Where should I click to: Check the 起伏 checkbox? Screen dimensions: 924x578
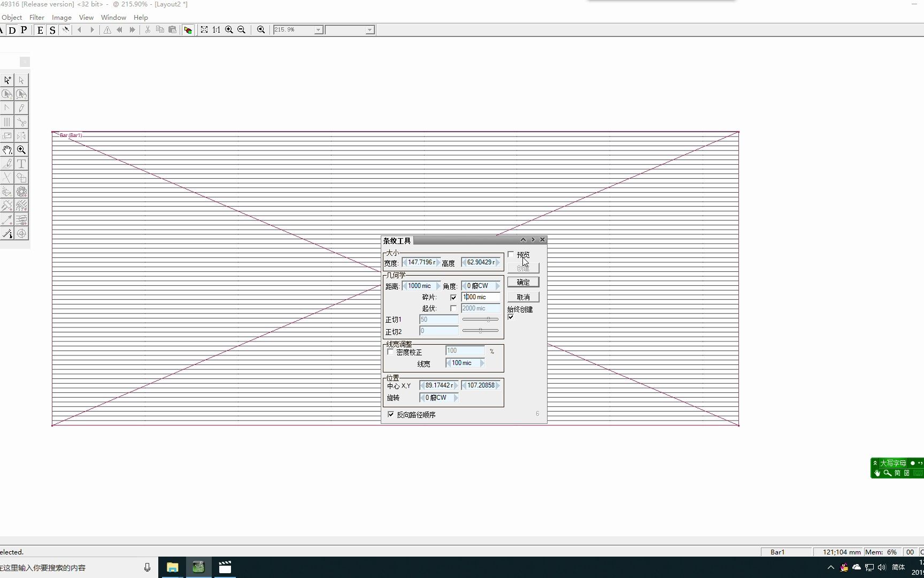[453, 309]
